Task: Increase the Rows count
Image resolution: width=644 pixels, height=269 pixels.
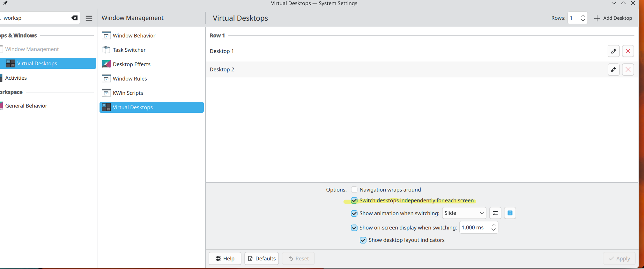Action: pos(583,15)
